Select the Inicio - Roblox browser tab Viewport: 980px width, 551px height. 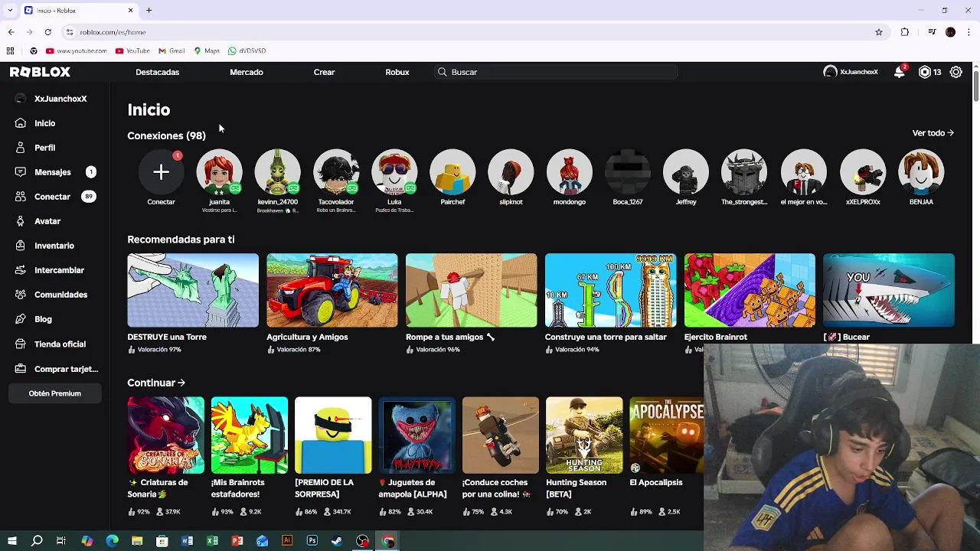[x=78, y=11]
